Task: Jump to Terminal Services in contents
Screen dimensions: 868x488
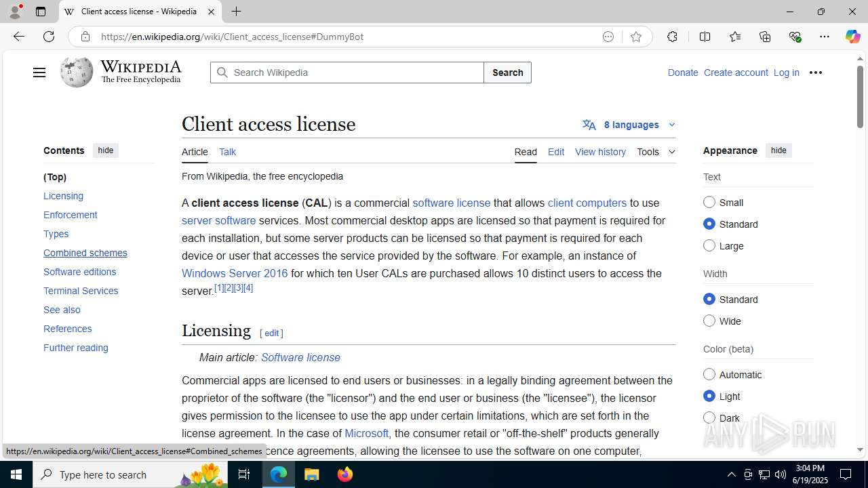Action: 81,291
